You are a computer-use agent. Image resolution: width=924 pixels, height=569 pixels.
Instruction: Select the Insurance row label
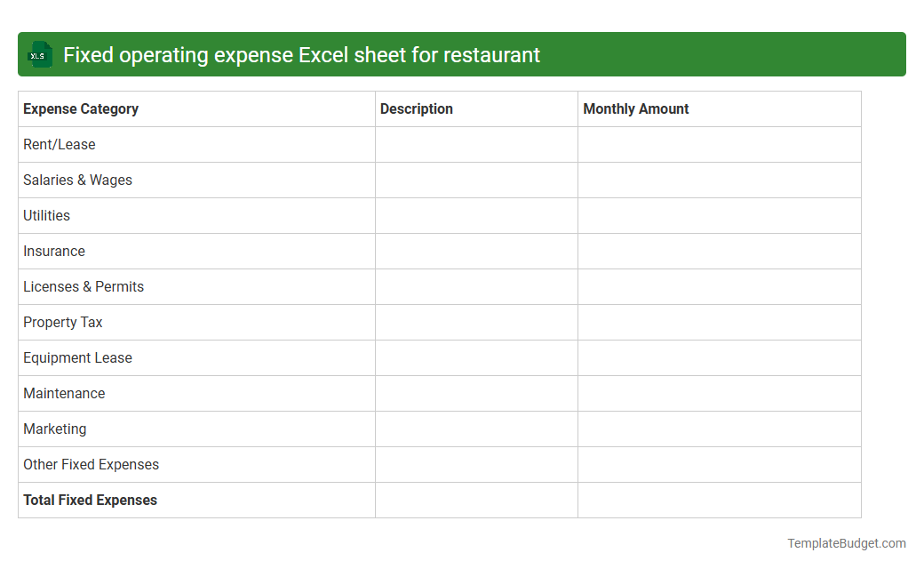point(54,251)
